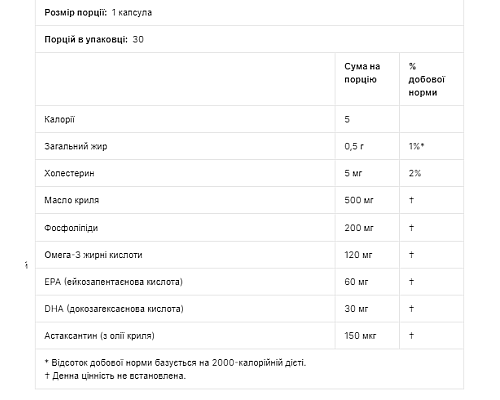Select the EPA (ейкозапентаєнова кислота) row
This screenshot has height=400, width=500.
tap(249, 282)
